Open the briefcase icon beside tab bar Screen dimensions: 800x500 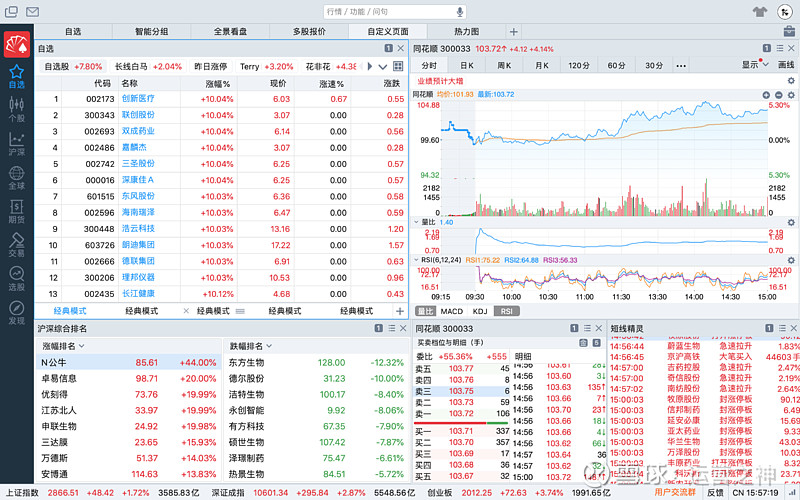[x=789, y=32]
